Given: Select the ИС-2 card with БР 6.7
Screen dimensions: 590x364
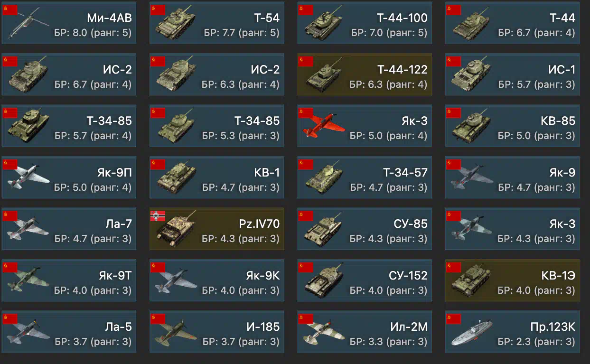Looking at the screenshot, I should (x=69, y=75).
